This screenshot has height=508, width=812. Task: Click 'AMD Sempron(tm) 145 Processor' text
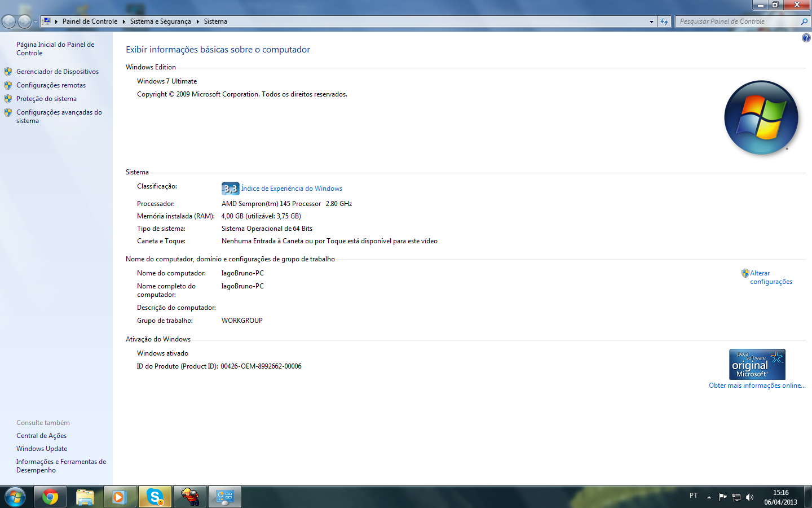point(271,204)
